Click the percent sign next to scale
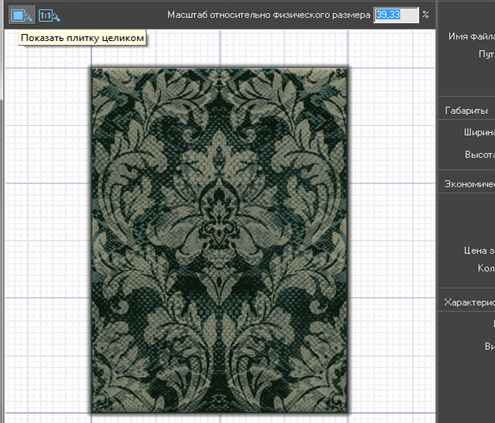This screenshot has width=495, height=423. 426,15
